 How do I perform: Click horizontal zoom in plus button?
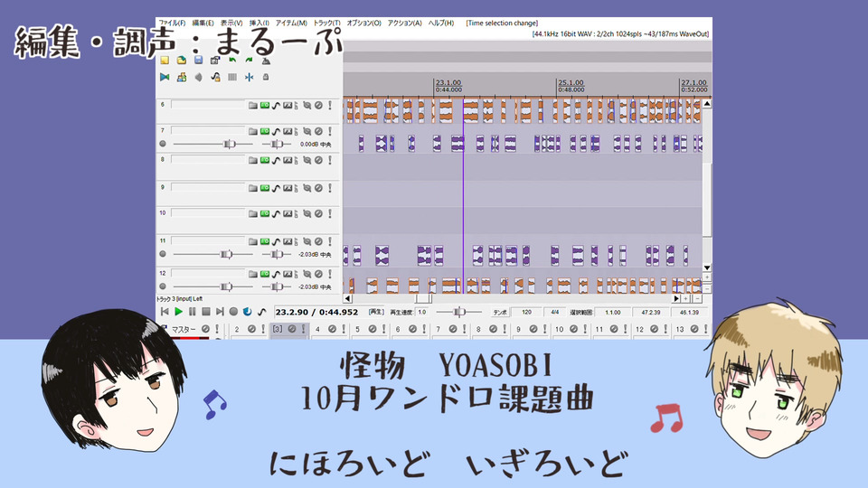(x=686, y=299)
